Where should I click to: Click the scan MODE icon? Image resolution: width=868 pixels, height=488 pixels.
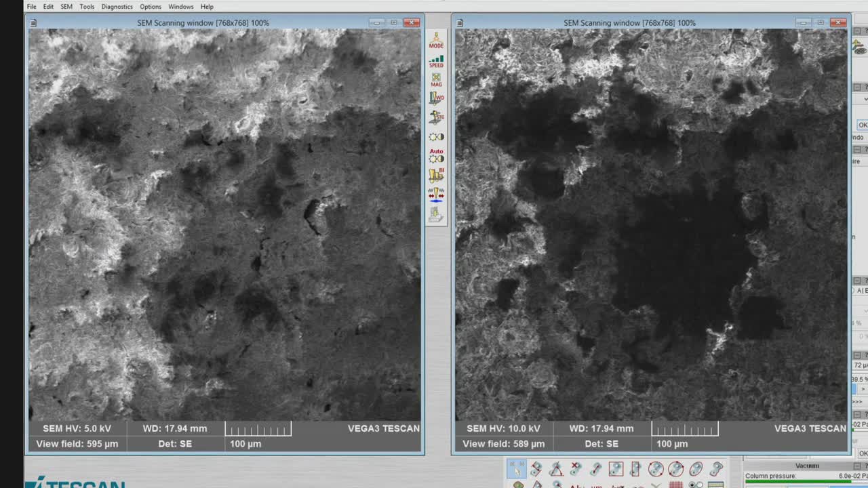[436, 41]
